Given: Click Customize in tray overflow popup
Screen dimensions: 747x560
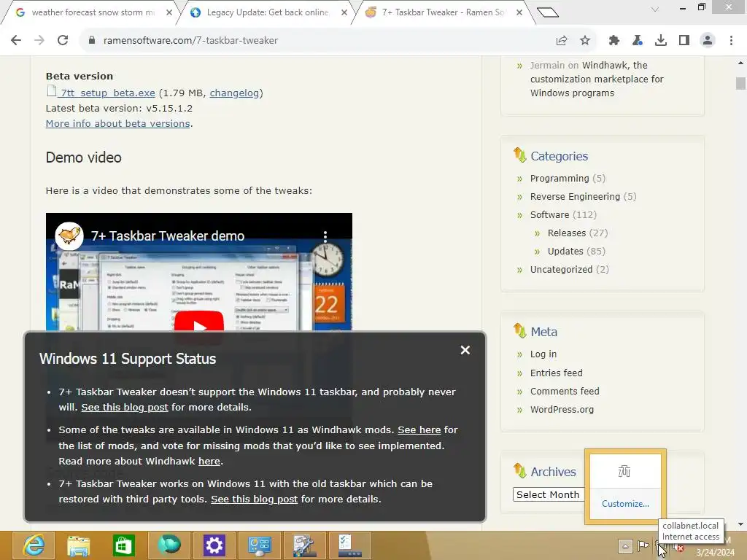Looking at the screenshot, I should (x=625, y=503).
